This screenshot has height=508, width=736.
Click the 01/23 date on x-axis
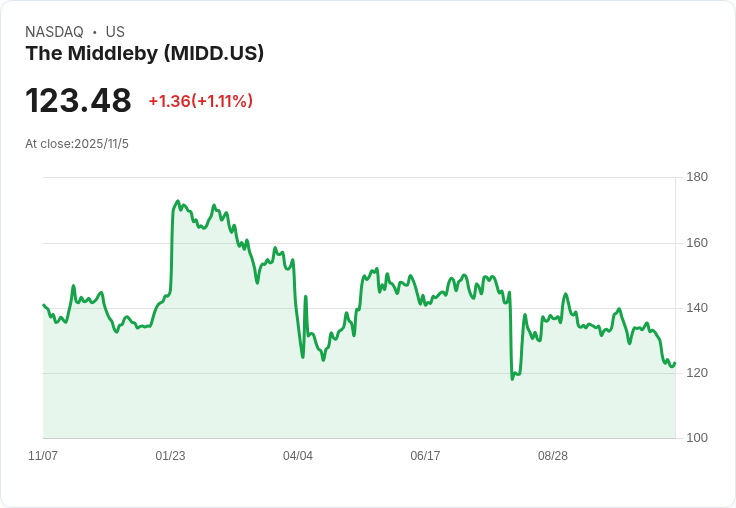pos(170,456)
